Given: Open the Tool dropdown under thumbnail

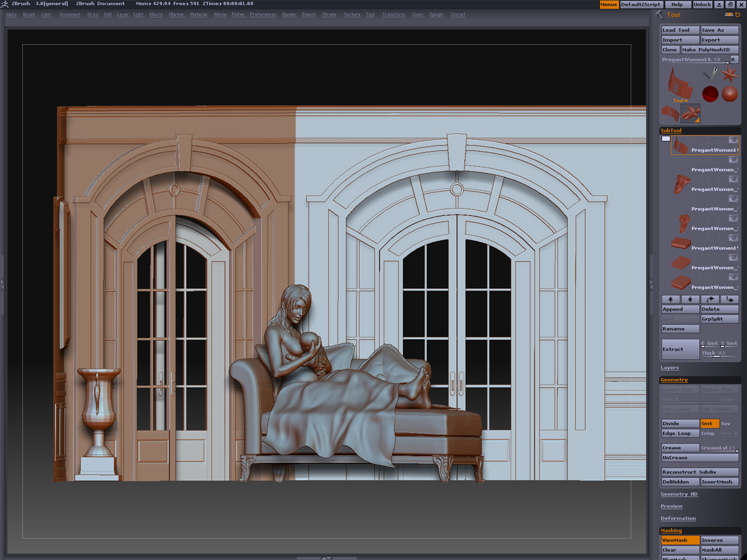Looking at the screenshot, I should coord(680,100).
